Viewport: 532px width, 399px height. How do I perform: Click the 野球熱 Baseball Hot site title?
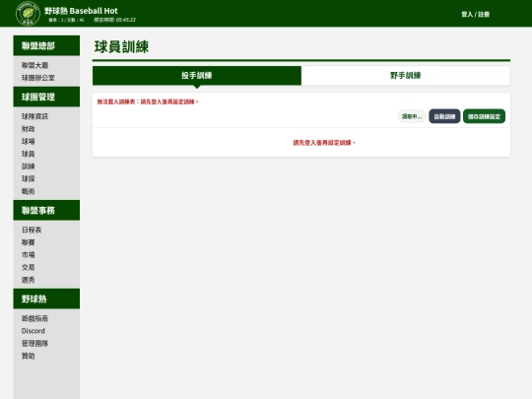click(x=81, y=11)
